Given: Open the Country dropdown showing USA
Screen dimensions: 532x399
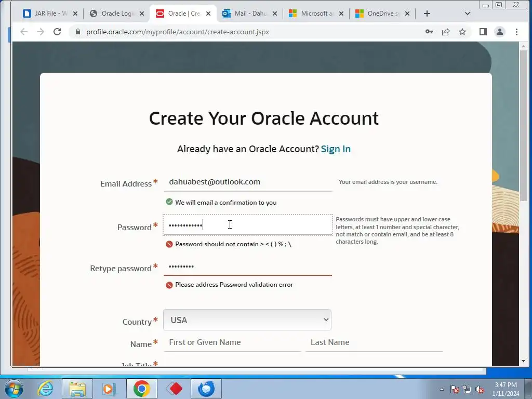Looking at the screenshot, I should [247, 320].
